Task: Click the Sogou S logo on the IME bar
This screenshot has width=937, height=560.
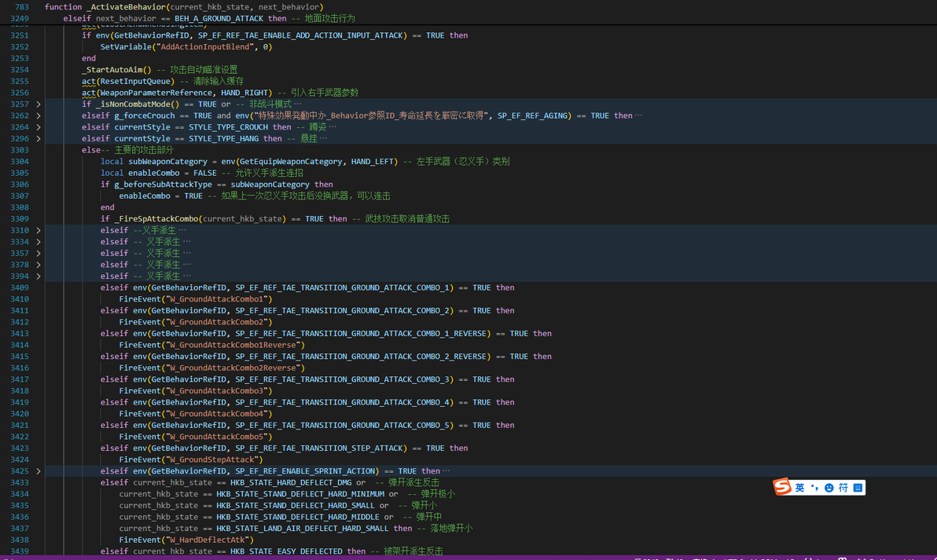Action: click(781, 487)
